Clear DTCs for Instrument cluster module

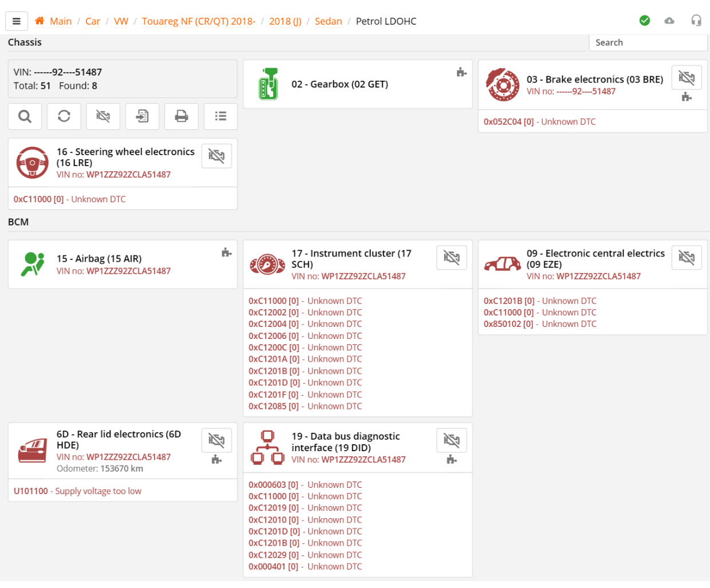[451, 258]
